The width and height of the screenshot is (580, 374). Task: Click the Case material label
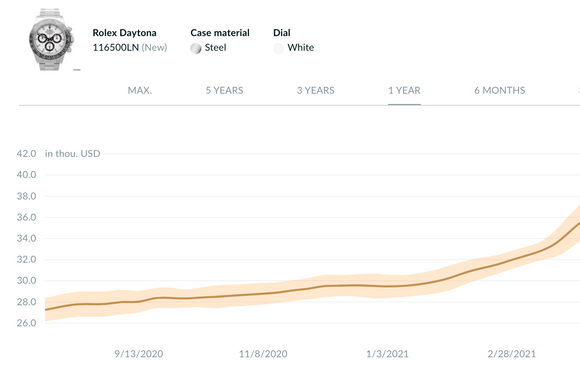tap(220, 33)
